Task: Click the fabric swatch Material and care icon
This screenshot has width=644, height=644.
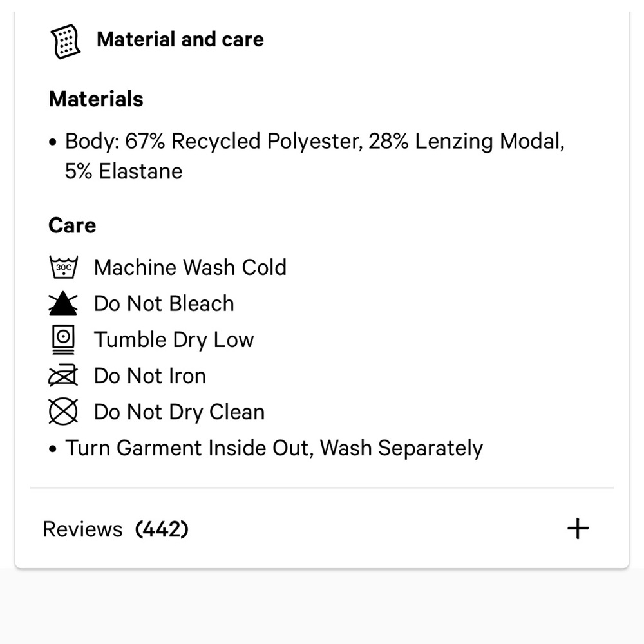Action: coord(65,41)
